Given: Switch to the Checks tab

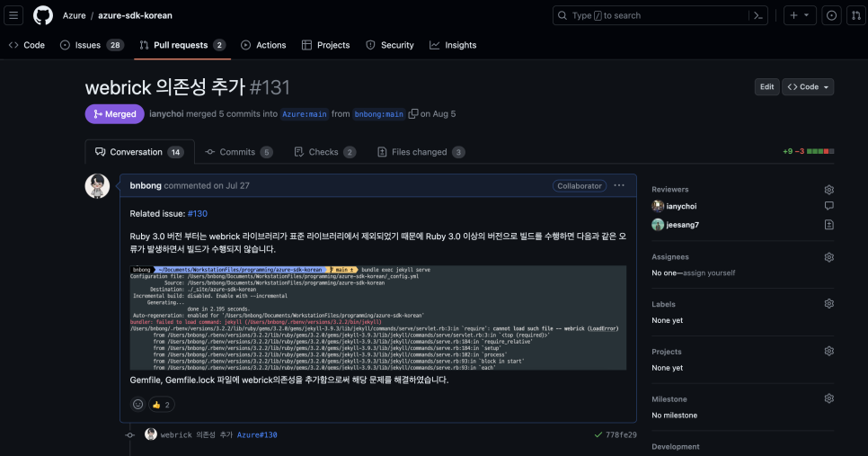Looking at the screenshot, I should (325, 152).
